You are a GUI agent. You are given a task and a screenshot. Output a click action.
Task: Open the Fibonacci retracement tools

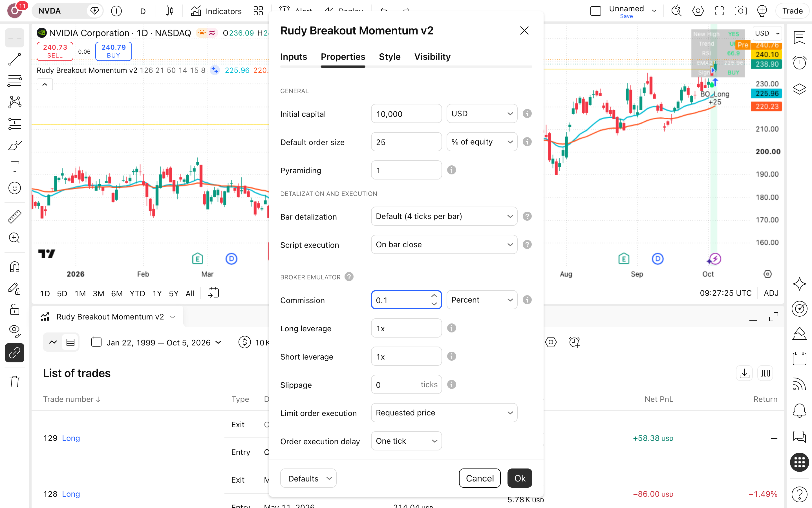point(14,81)
